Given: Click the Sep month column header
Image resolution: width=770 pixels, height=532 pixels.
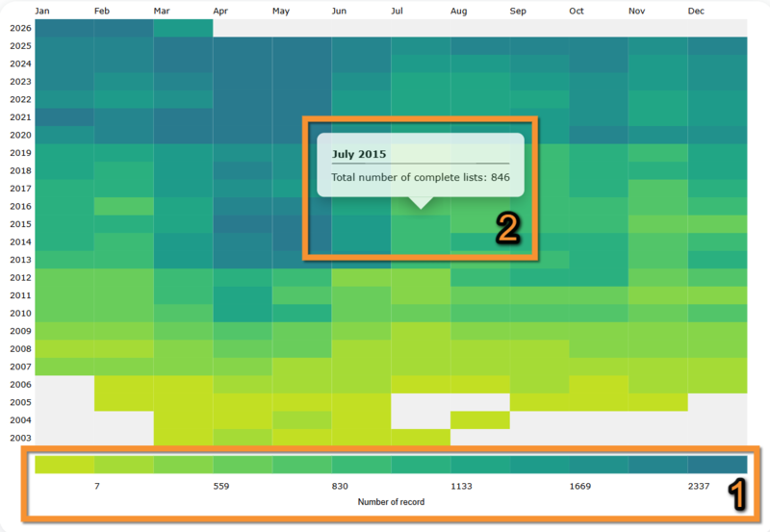Looking at the screenshot, I should 518,11.
